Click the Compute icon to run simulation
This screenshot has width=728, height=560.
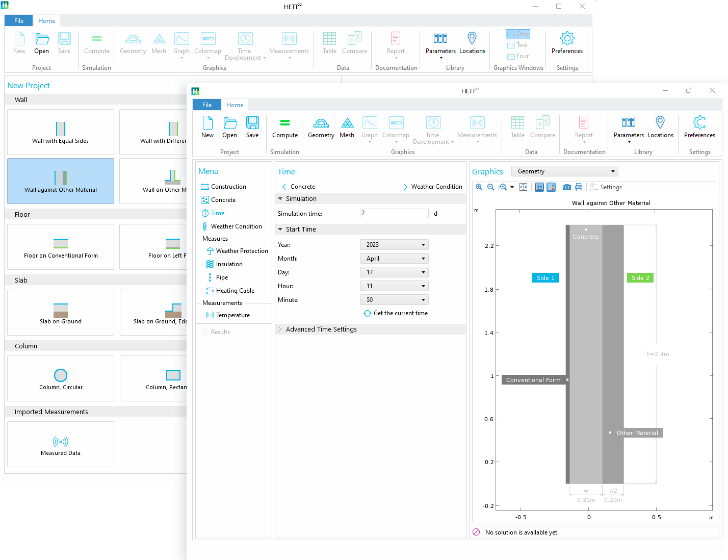pos(284,128)
